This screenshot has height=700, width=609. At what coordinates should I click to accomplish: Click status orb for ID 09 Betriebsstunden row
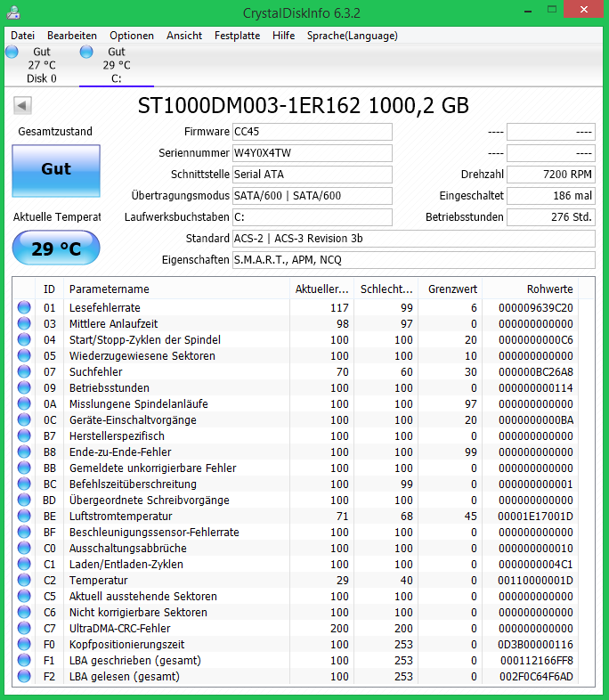pos(24,387)
